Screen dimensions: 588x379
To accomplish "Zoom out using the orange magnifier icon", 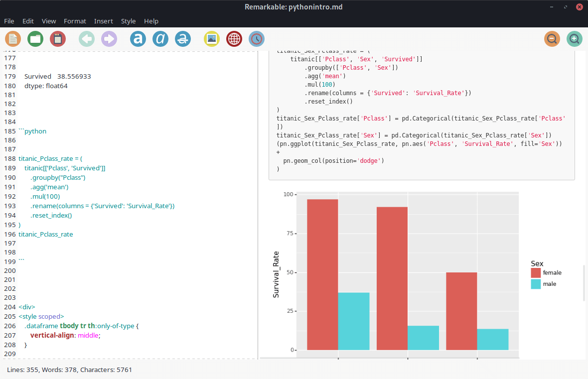I will coord(552,39).
